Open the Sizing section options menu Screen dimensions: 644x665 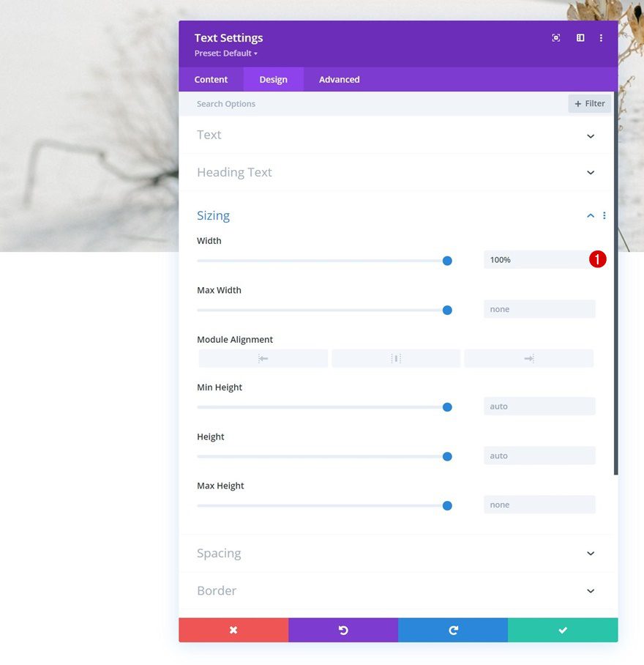pyautogui.click(x=604, y=215)
